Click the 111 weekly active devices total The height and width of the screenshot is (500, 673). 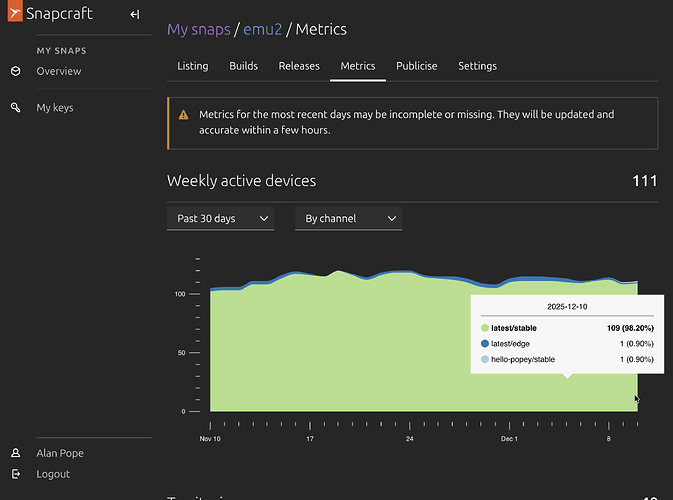click(x=645, y=181)
